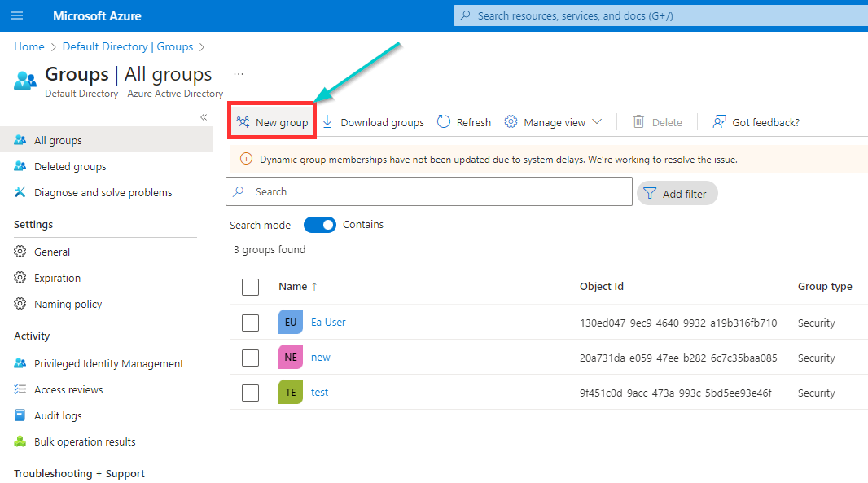Screen dimensions: 868x483
Task: Click the Object Id column header
Action: pos(602,287)
